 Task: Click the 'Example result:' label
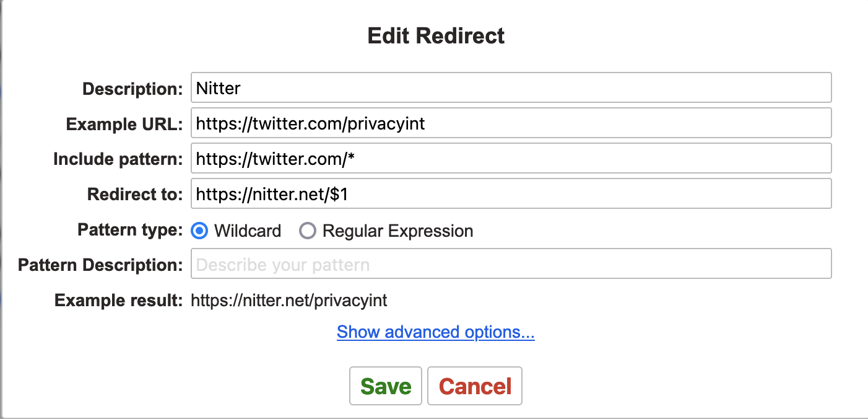pyautogui.click(x=118, y=301)
